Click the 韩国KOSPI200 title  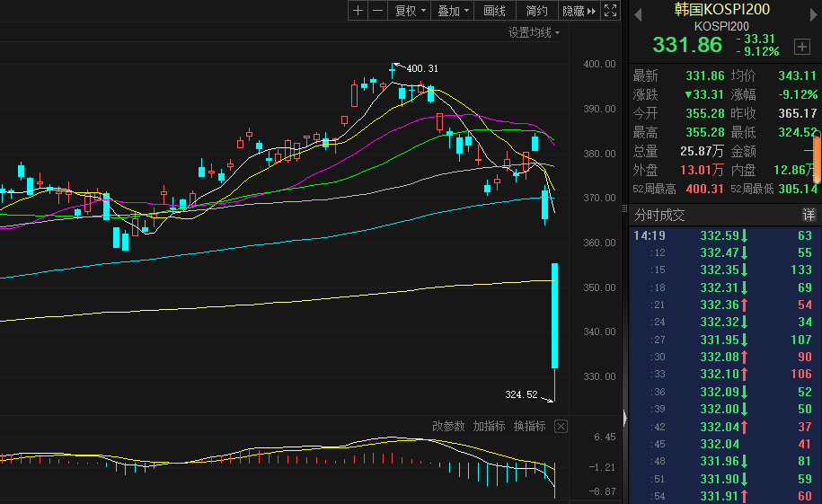tap(722, 10)
